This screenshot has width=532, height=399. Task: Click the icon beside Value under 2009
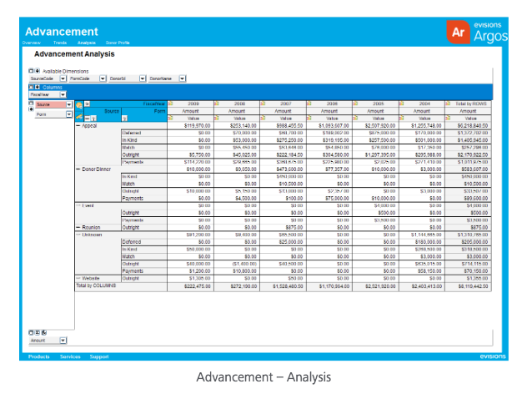pos(171,118)
